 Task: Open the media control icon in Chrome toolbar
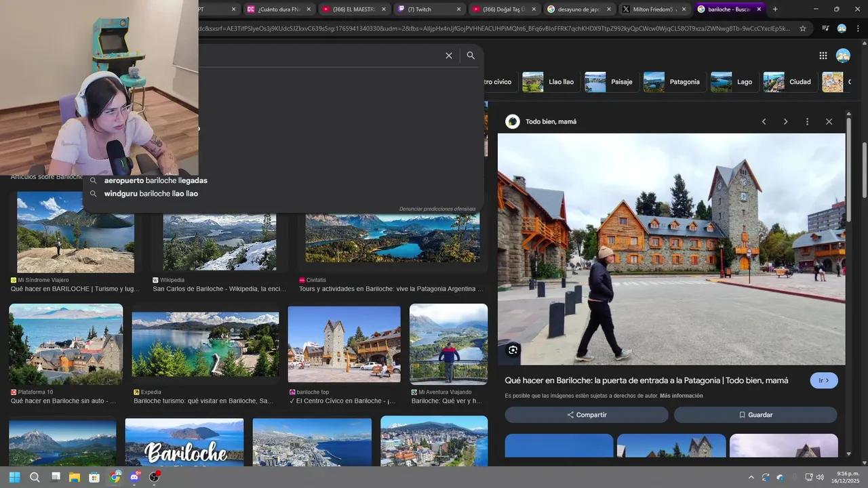[825, 28]
